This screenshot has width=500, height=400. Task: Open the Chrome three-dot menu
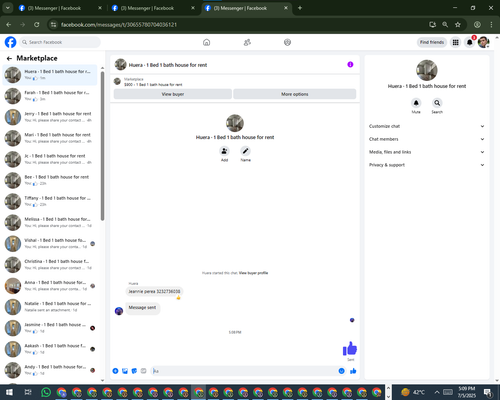coord(491,24)
